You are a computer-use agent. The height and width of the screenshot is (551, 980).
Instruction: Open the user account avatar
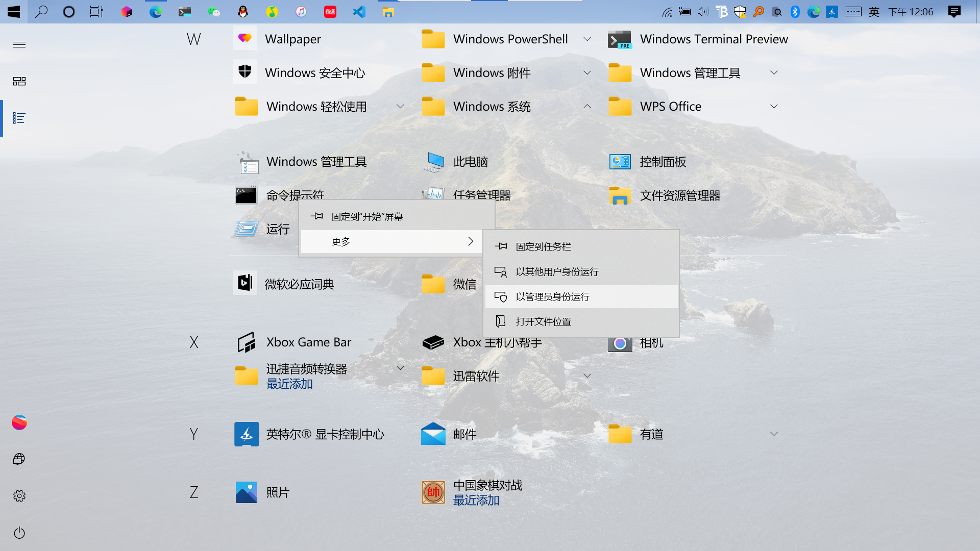tap(19, 422)
